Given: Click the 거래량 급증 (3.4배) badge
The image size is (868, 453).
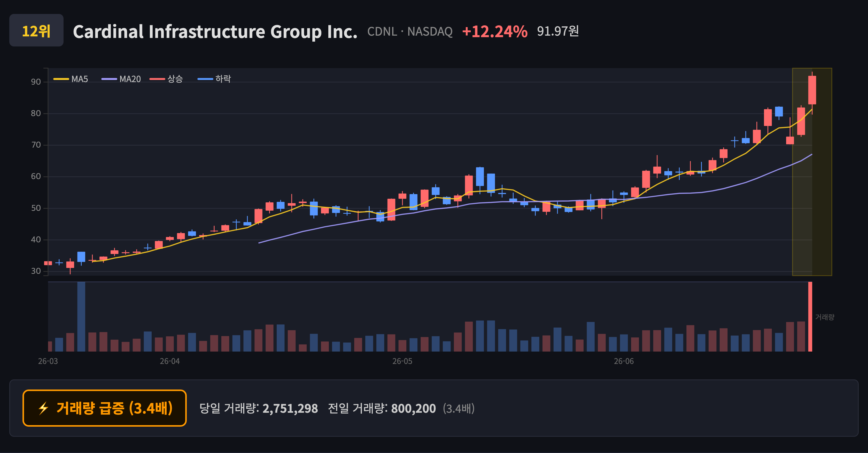Looking at the screenshot, I should (x=104, y=408).
